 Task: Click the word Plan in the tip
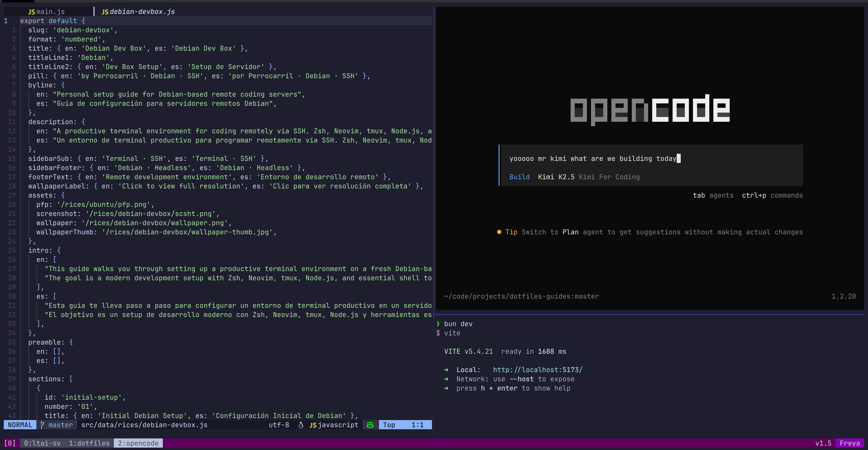click(x=570, y=232)
